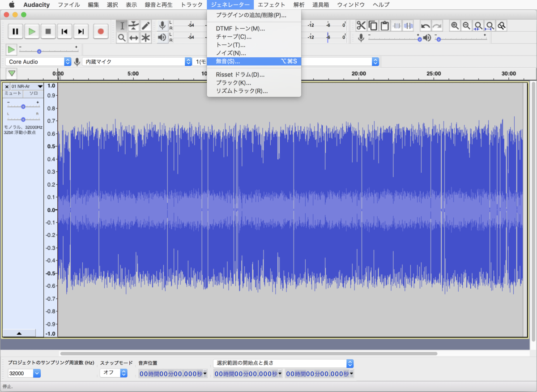Click the Zoom Toggle icon
Image resolution: width=537 pixels, height=392 pixels.
[x=502, y=26]
